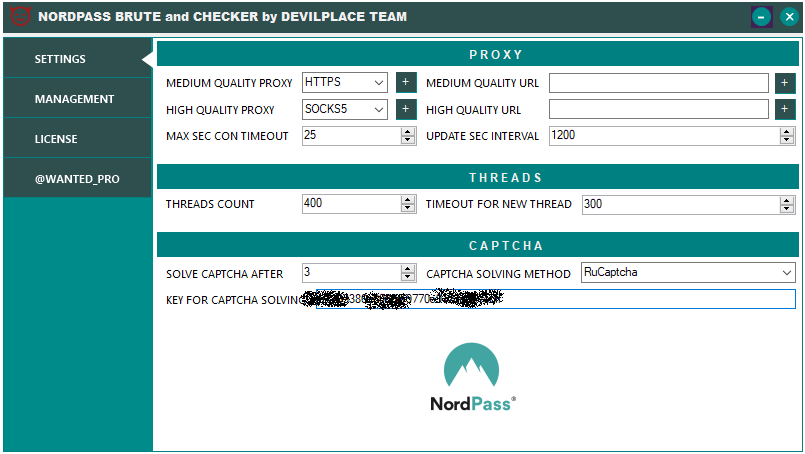Viewport: 805px width, 454px height.
Task: Click the red devil logo in title bar
Action: pos(21,16)
